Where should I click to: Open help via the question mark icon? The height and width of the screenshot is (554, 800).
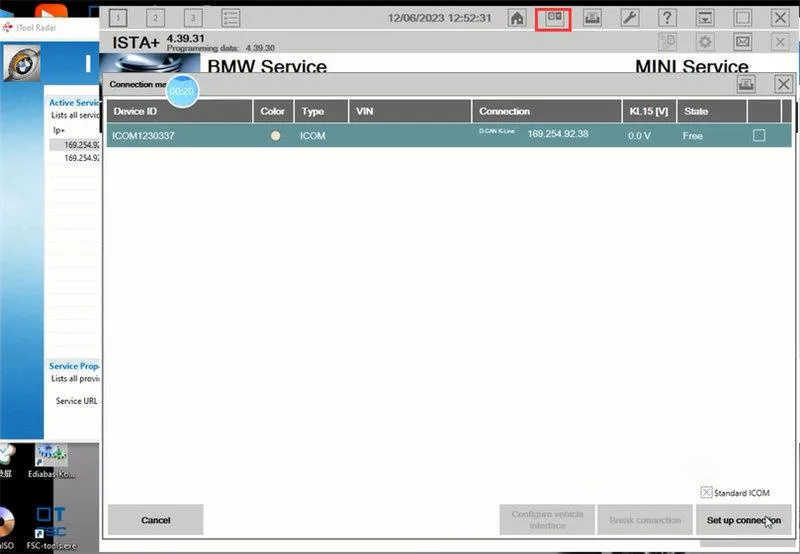point(667,18)
